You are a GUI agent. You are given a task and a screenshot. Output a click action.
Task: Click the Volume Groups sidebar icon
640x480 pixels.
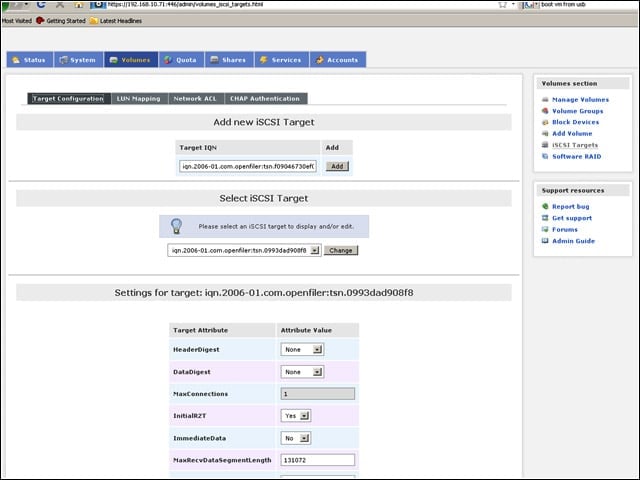point(545,111)
